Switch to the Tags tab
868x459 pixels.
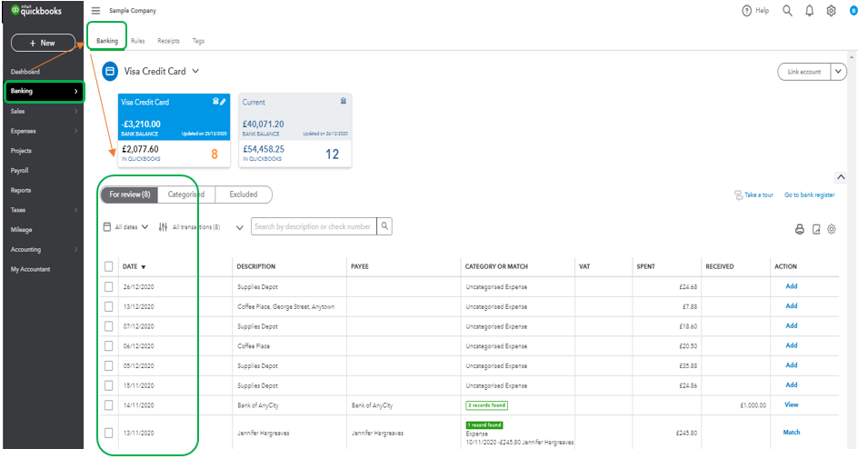click(x=198, y=41)
